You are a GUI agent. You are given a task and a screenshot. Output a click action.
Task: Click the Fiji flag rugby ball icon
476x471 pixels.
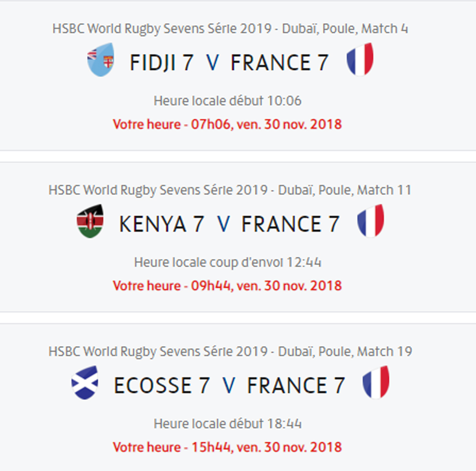tap(101, 60)
